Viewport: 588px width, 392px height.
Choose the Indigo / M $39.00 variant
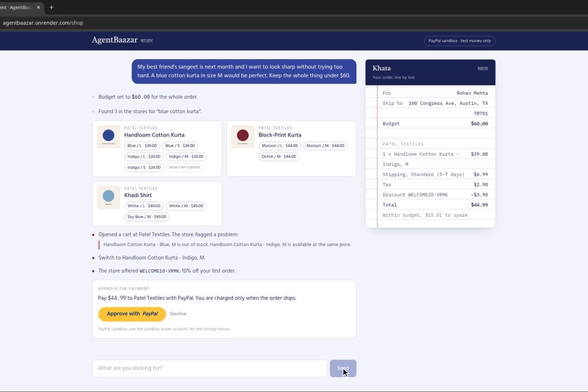[186, 156]
